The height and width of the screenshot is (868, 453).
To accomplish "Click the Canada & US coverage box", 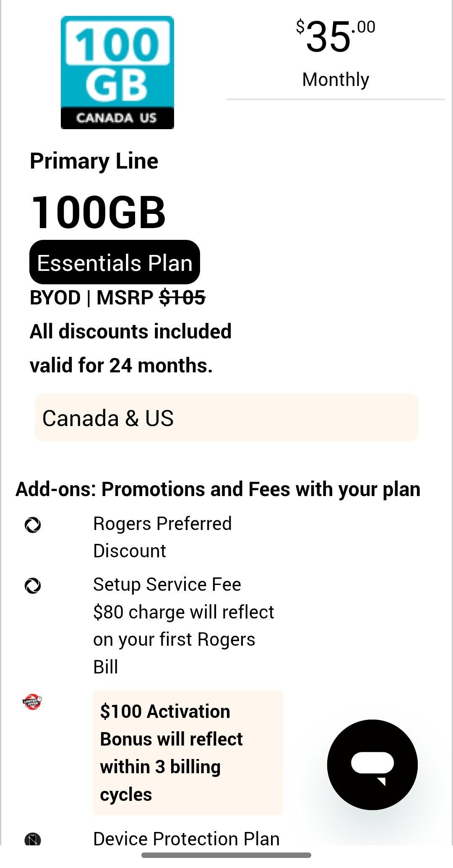I will (226, 417).
